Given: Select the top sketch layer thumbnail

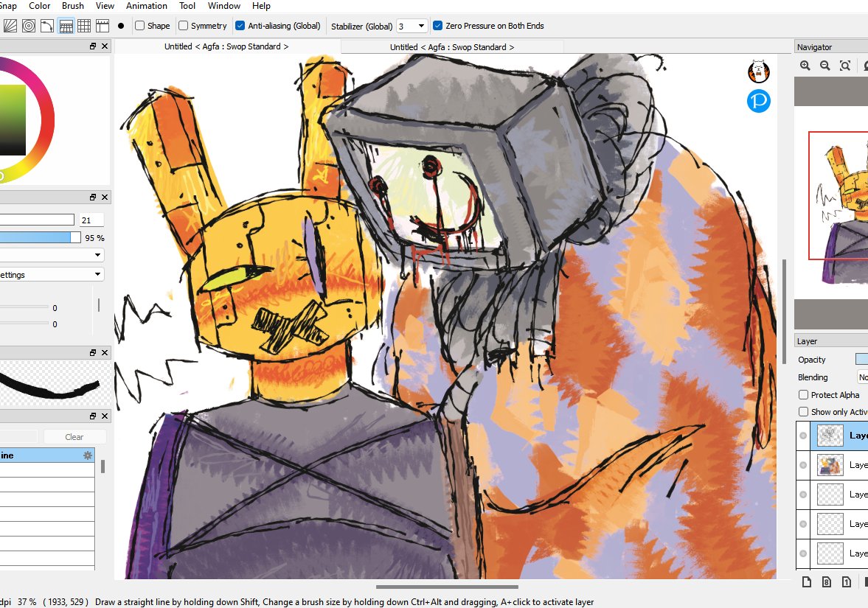Looking at the screenshot, I should pyautogui.click(x=830, y=436).
